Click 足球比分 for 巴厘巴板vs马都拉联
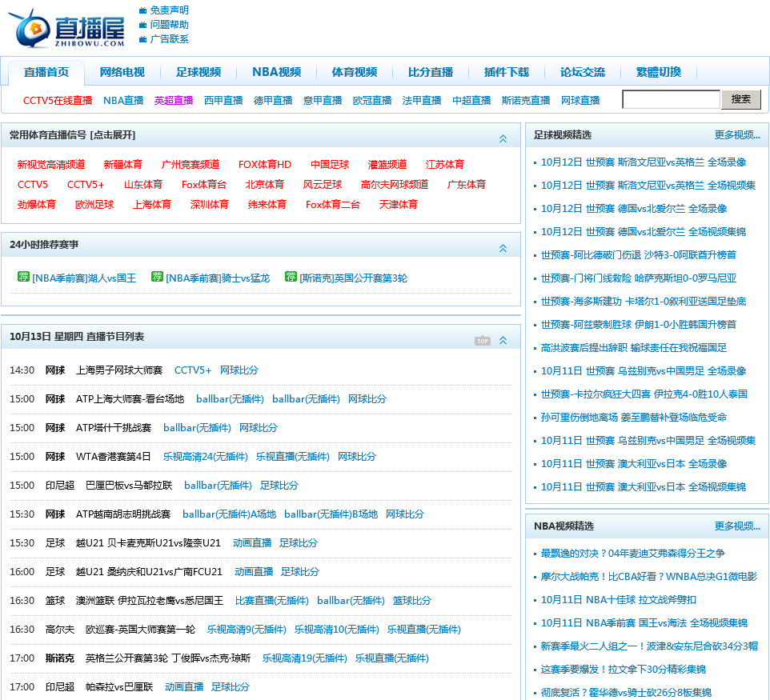770x700 pixels. [279, 486]
